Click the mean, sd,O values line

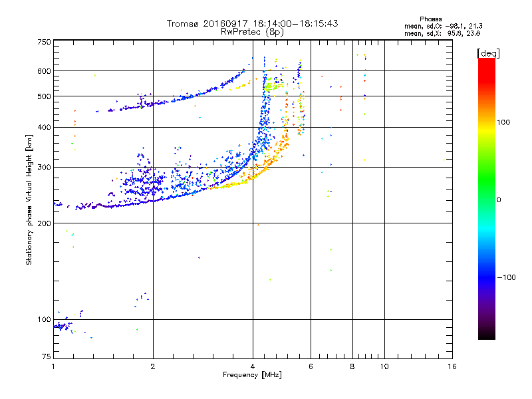point(443,26)
